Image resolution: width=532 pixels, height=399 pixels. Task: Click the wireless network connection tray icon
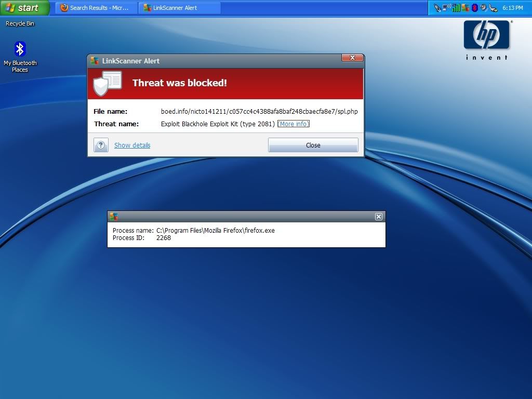pos(447,7)
